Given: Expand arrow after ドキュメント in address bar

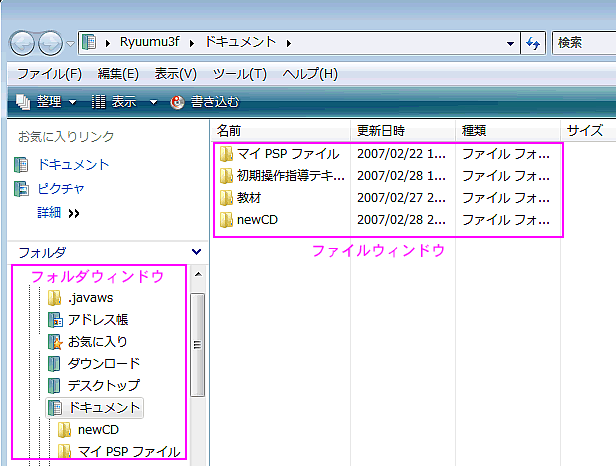Looking at the screenshot, I should [x=289, y=43].
